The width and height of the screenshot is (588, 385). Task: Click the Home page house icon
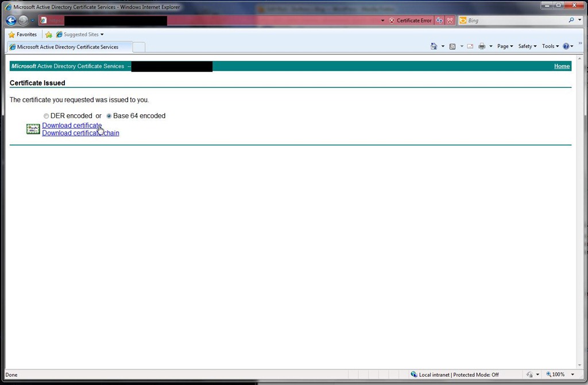434,46
